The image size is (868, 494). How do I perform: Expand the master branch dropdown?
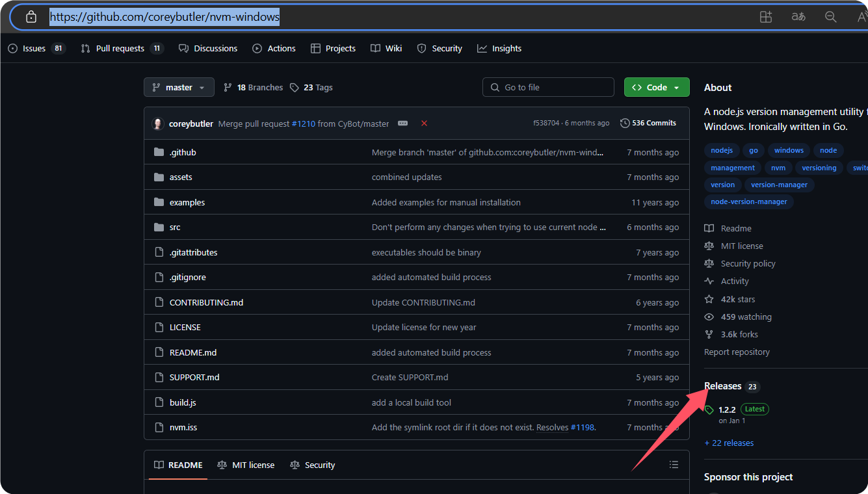(x=179, y=87)
